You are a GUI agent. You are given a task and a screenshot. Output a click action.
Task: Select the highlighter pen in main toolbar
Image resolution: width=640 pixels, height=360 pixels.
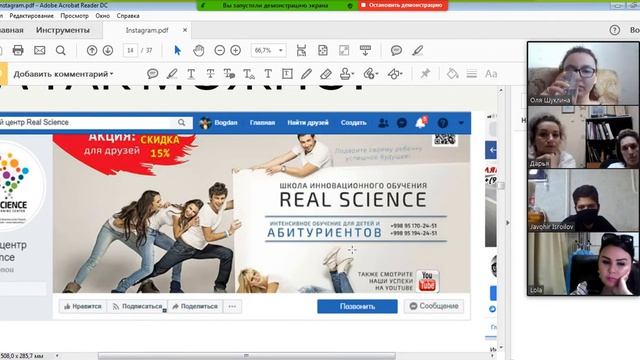point(418,50)
